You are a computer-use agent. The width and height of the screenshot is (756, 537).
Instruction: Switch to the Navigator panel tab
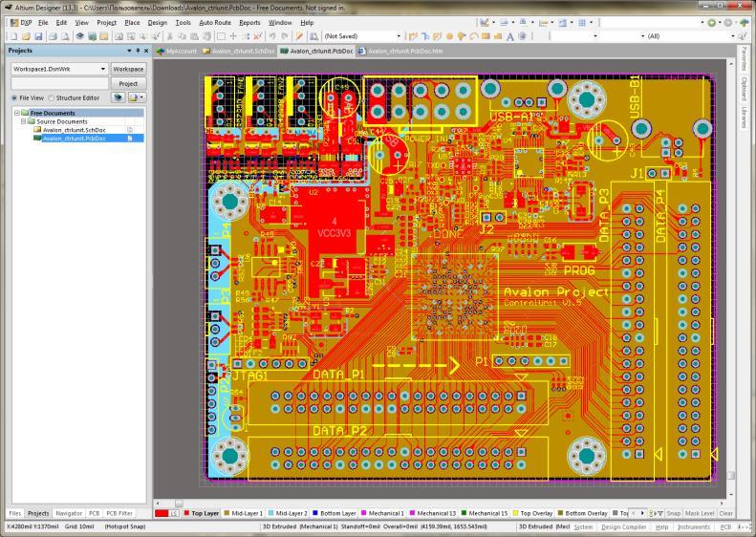click(x=69, y=513)
